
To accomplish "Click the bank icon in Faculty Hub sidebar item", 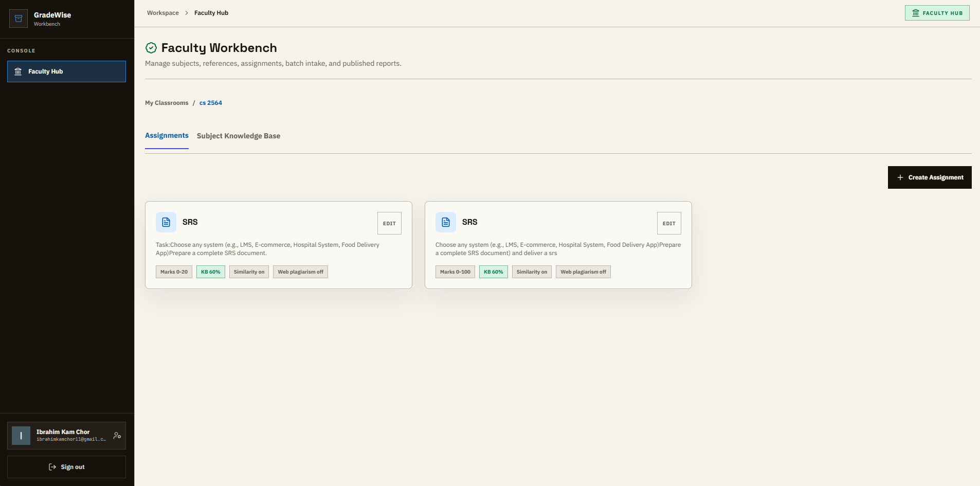I will (18, 71).
